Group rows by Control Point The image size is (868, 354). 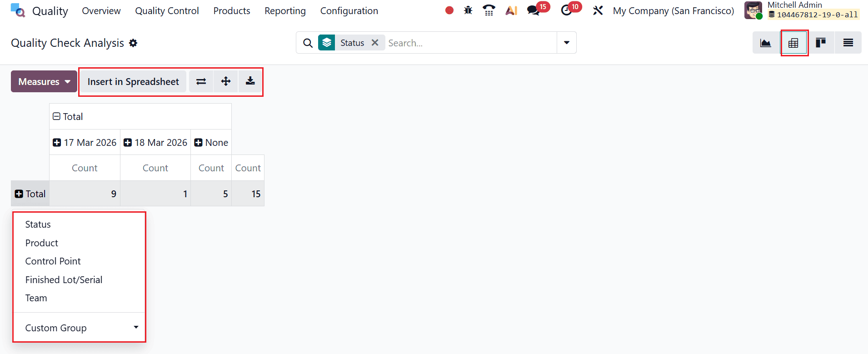pyautogui.click(x=53, y=261)
